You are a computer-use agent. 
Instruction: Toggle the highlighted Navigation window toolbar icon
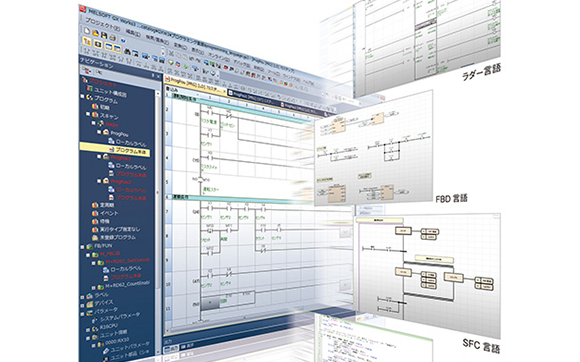coord(87,41)
